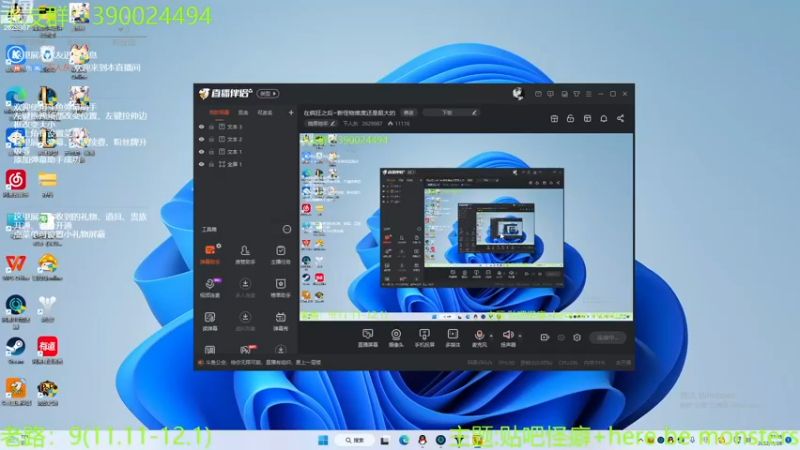
Task: Open the 有道 desktop shortcut
Action: 47,351
